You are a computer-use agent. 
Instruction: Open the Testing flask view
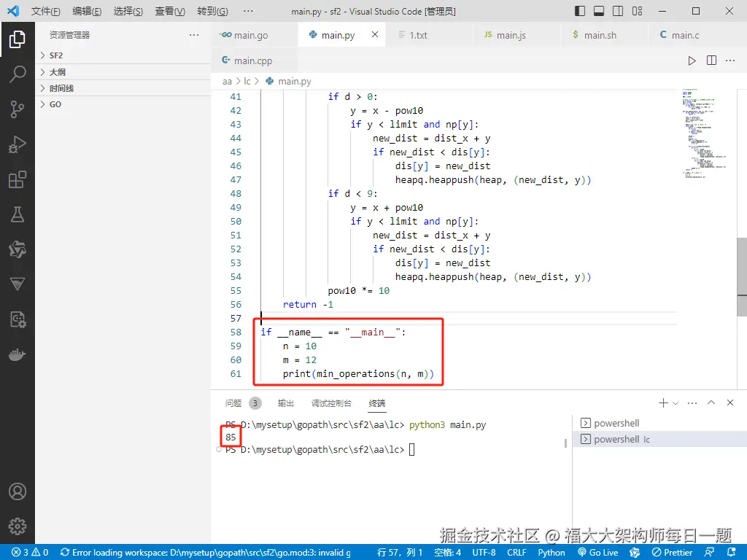click(x=18, y=215)
